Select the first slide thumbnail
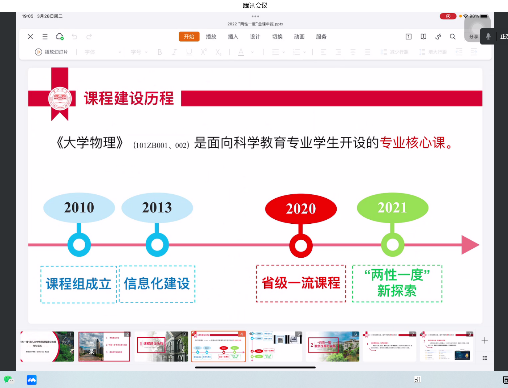Image resolution: width=508 pixels, height=388 pixels. pos(47,346)
